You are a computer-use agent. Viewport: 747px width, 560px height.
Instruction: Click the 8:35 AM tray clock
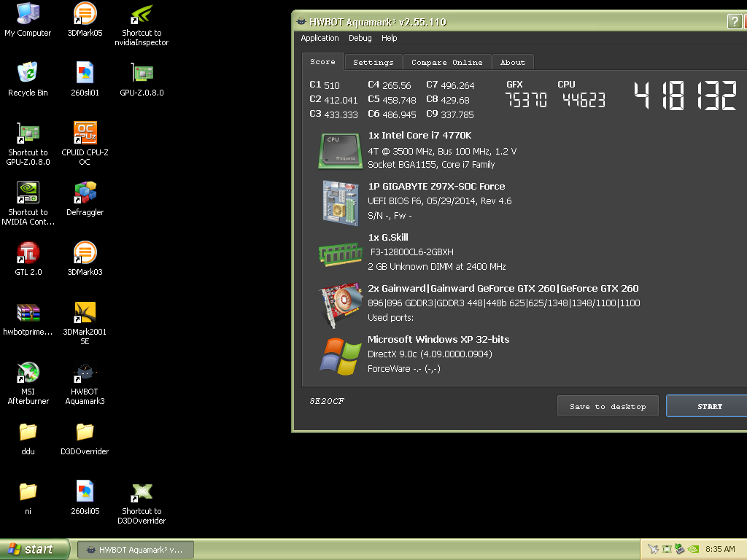tap(720, 549)
